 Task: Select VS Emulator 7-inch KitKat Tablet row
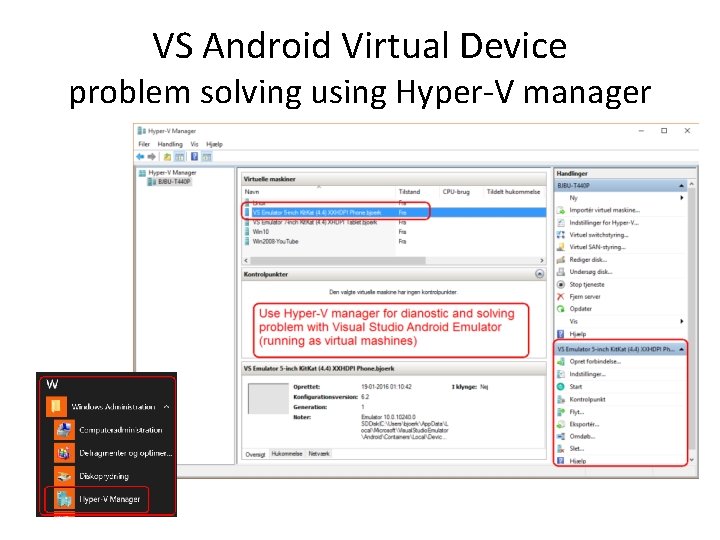395,222
